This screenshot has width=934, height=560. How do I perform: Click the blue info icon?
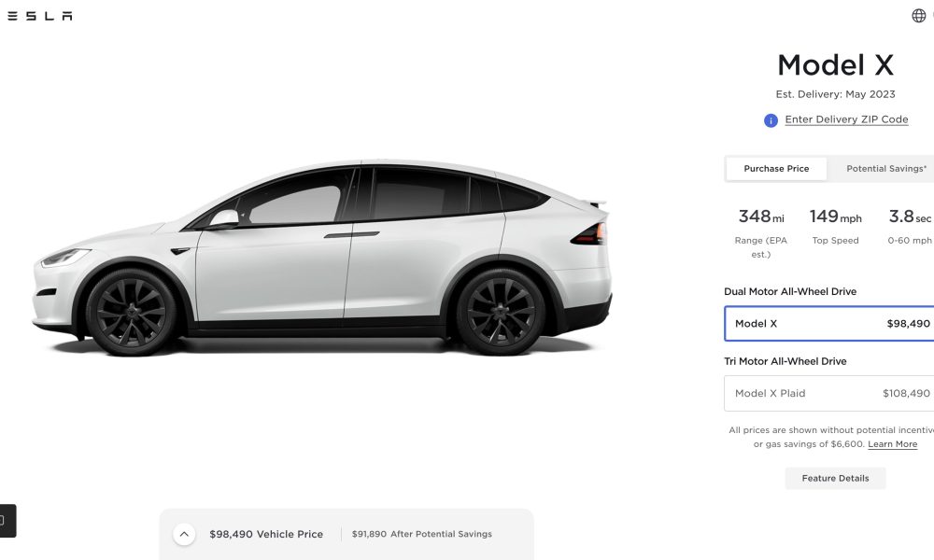tap(771, 120)
